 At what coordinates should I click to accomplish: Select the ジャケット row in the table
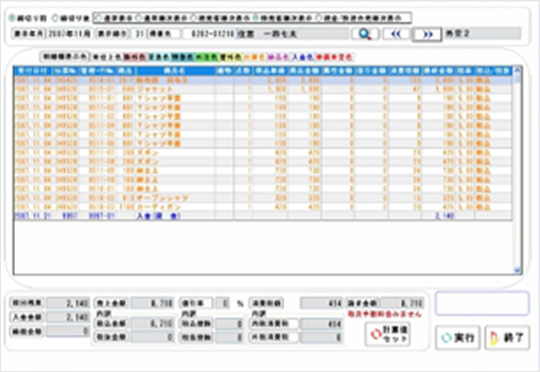point(263,89)
